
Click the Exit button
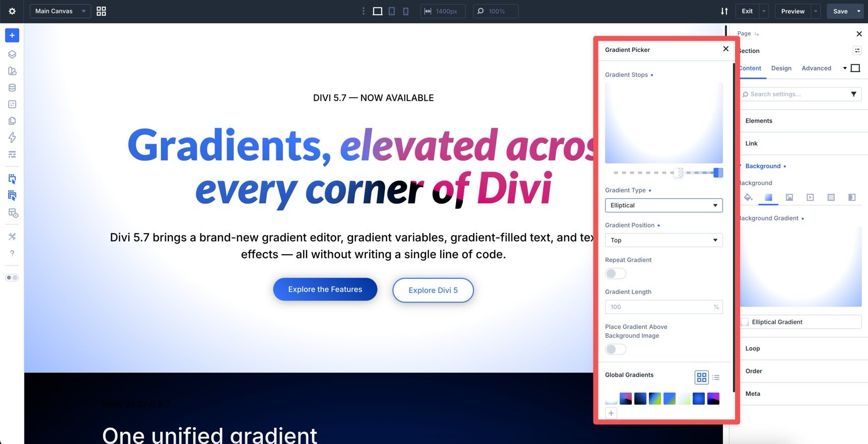(x=747, y=11)
